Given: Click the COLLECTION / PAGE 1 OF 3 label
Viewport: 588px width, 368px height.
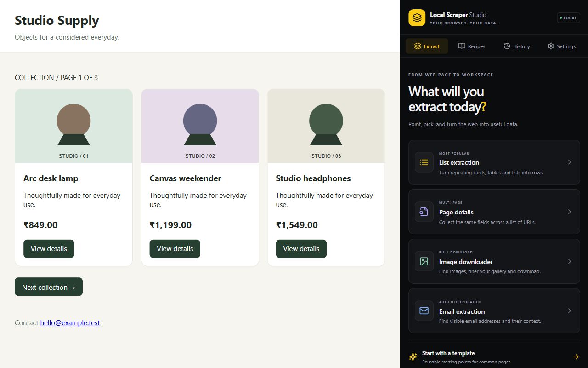Looking at the screenshot, I should pos(56,78).
